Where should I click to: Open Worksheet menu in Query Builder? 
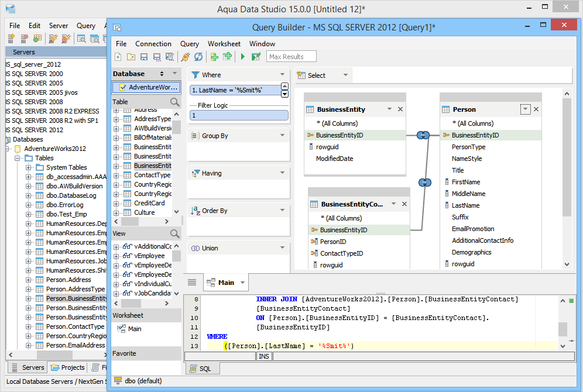[224, 44]
